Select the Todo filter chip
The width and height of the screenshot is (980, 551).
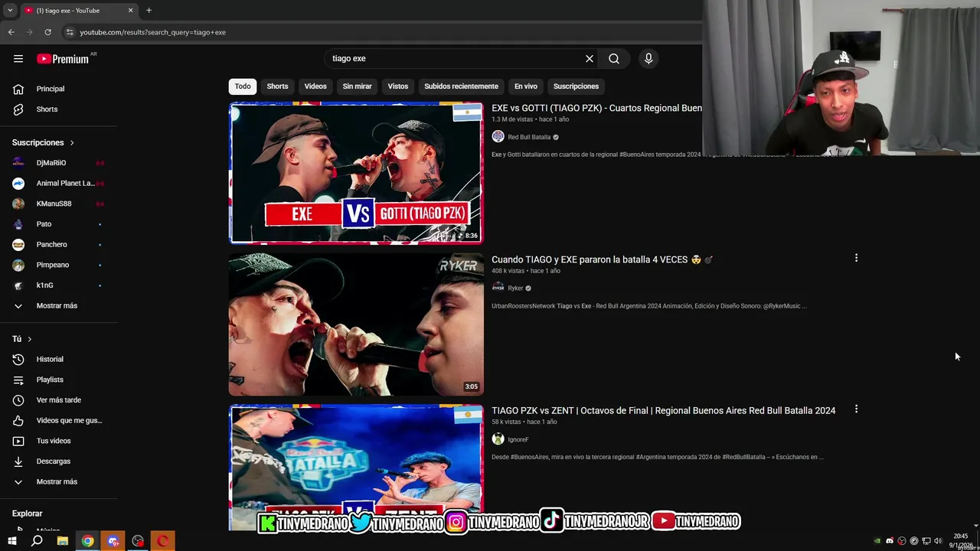tap(243, 86)
